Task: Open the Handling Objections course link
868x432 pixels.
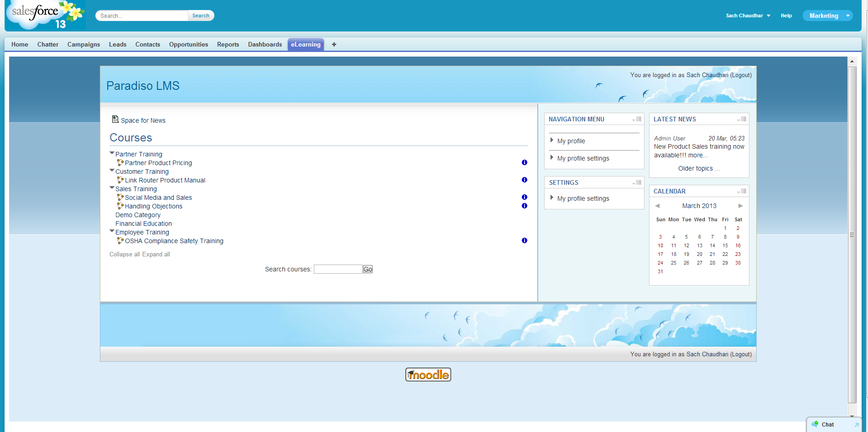Action: (153, 206)
